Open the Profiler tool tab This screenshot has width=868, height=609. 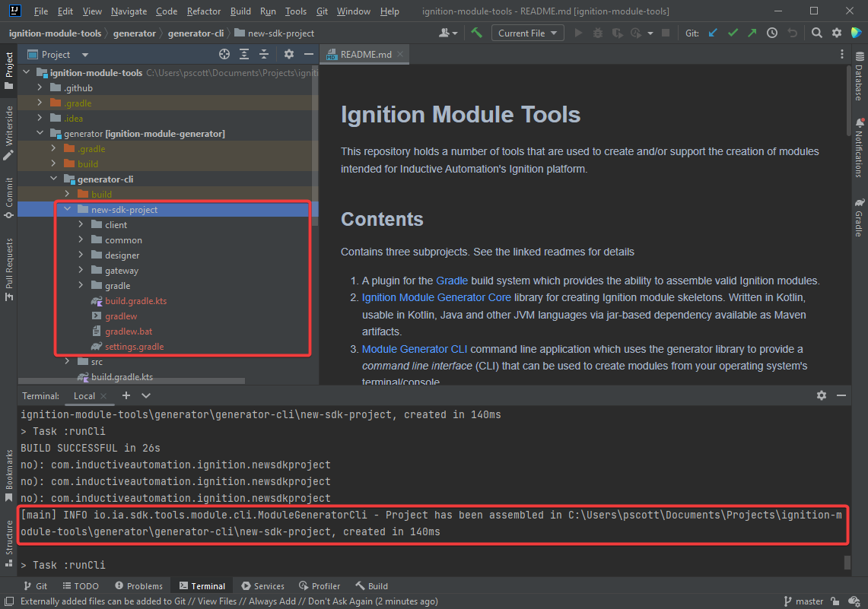[x=320, y=585]
